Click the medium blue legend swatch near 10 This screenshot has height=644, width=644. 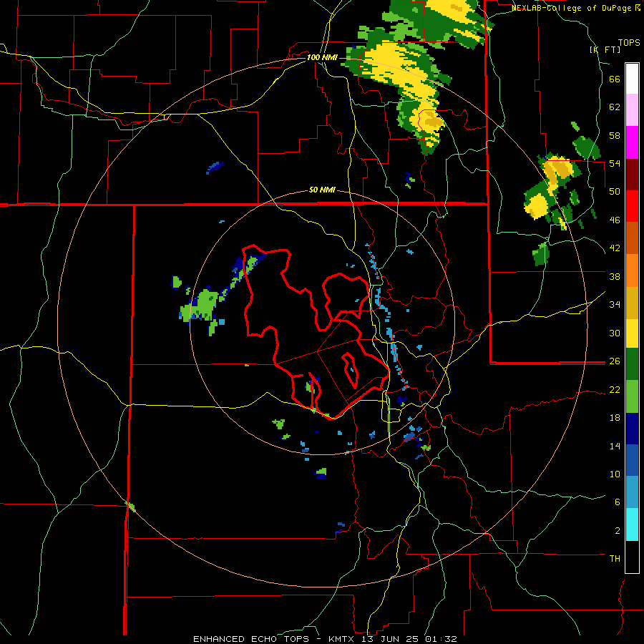632,460
